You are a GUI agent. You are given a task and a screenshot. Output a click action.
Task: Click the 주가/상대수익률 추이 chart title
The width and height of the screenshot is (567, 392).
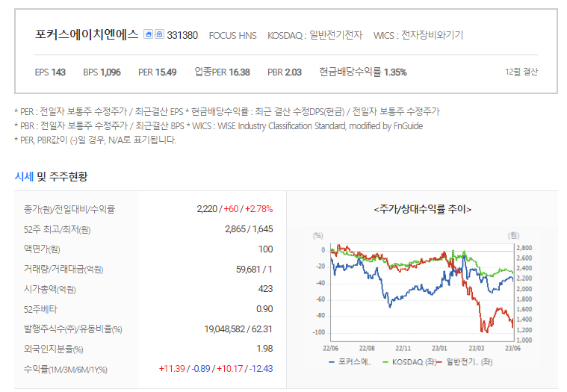click(422, 209)
